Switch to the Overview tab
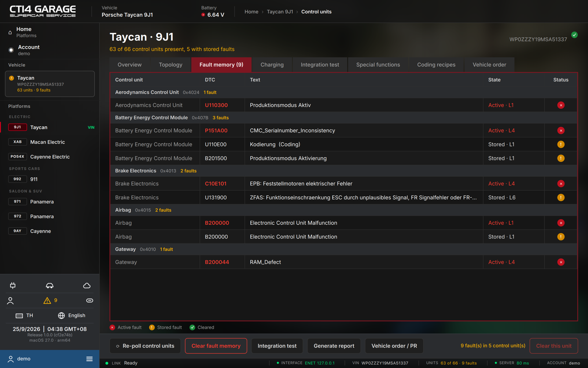This screenshot has width=588, height=368. (x=130, y=65)
